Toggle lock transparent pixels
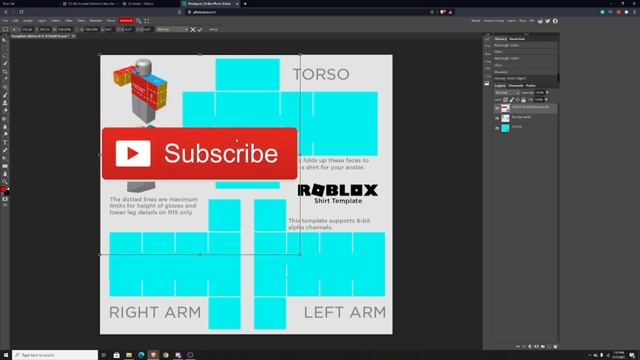This screenshot has width=640, height=360. click(x=505, y=100)
